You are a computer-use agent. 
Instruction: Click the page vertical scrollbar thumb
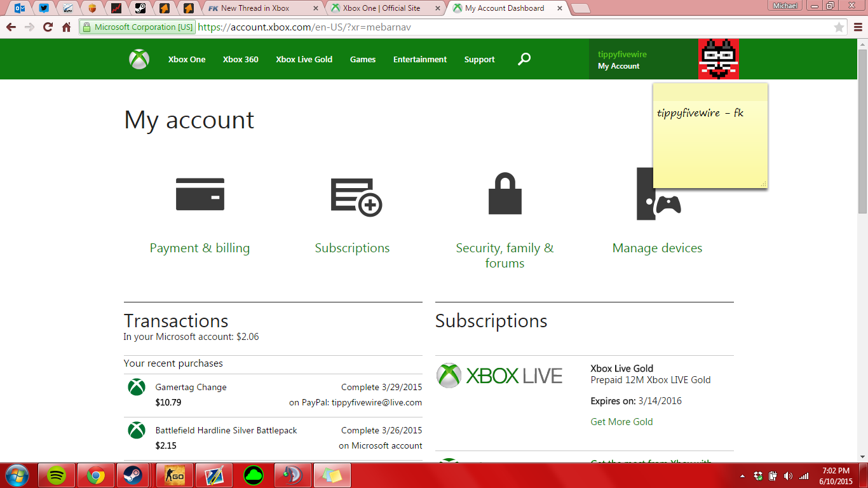click(x=862, y=130)
